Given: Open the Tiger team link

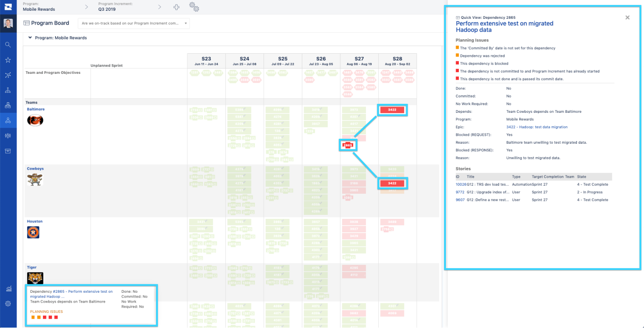Looking at the screenshot, I should click(x=32, y=267).
